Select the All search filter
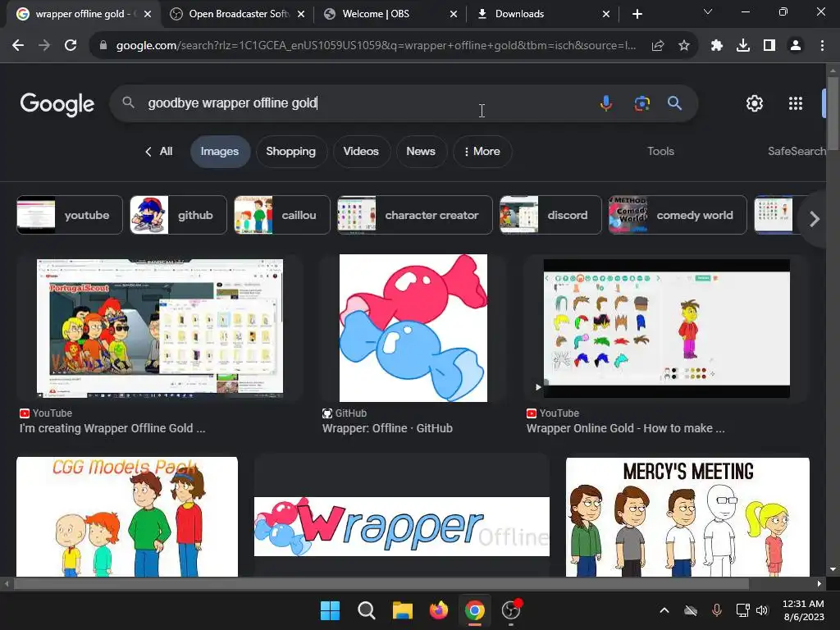This screenshot has height=630, width=840. tap(159, 152)
